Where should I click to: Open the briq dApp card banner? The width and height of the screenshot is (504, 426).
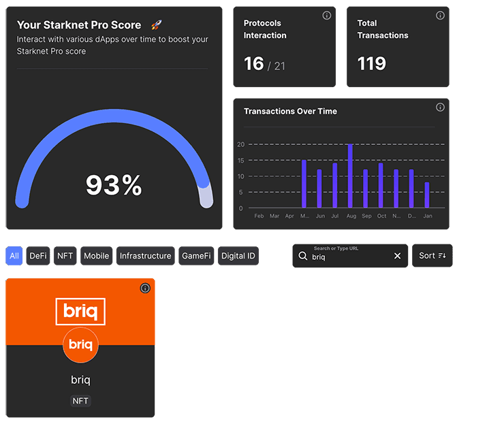(80, 311)
